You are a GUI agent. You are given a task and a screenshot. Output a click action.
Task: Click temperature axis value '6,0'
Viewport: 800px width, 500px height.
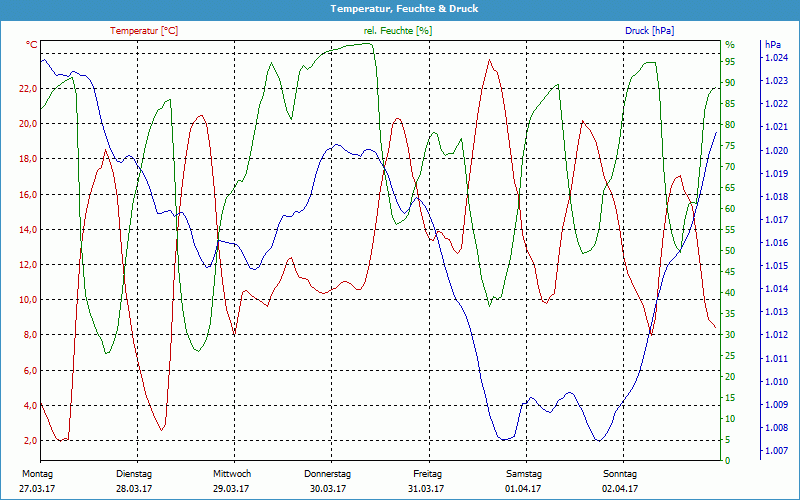click(30, 370)
